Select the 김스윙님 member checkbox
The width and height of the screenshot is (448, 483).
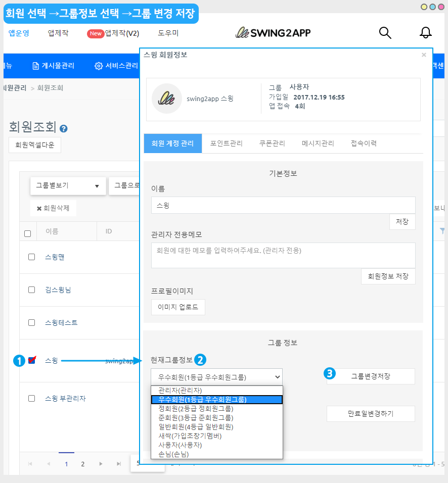[31, 289]
